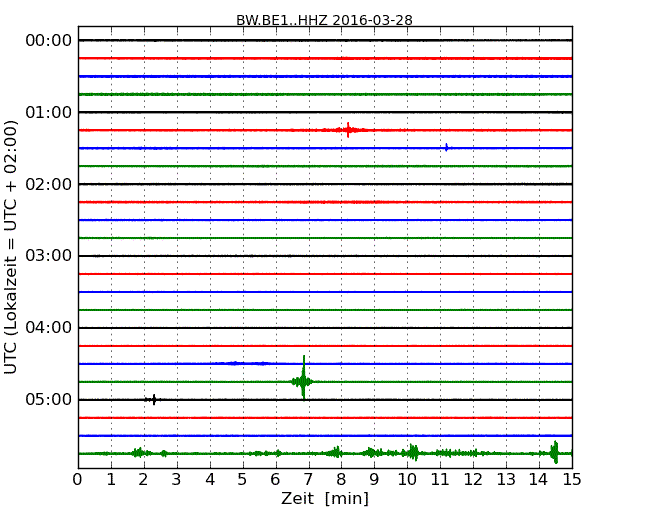Click the green burst near minute 10 on bottom trace
The width and height of the screenshot is (650, 520).
point(412,452)
